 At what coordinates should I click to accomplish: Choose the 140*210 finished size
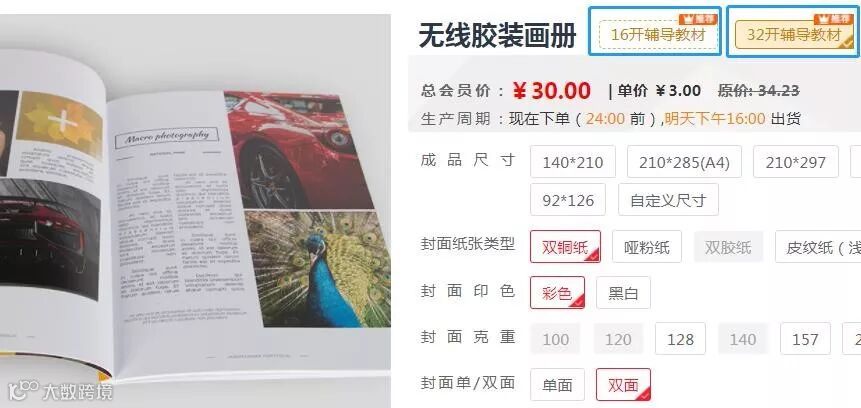tap(573, 162)
